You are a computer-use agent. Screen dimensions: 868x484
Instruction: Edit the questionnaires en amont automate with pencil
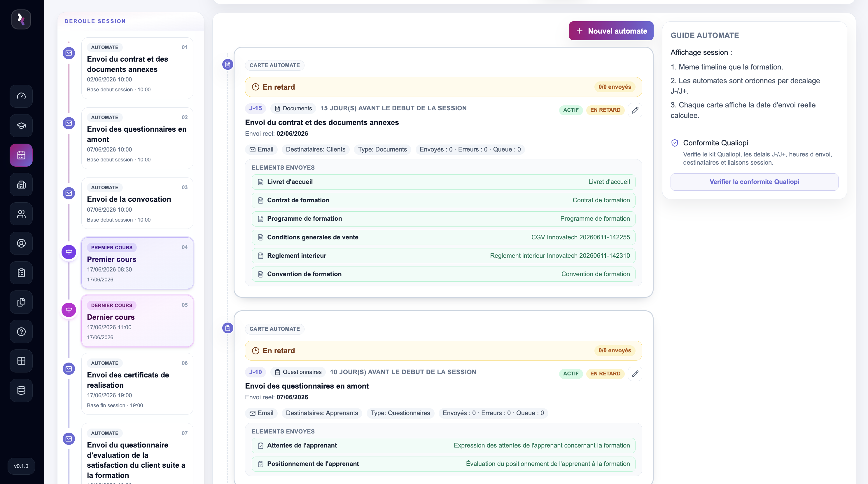635,374
